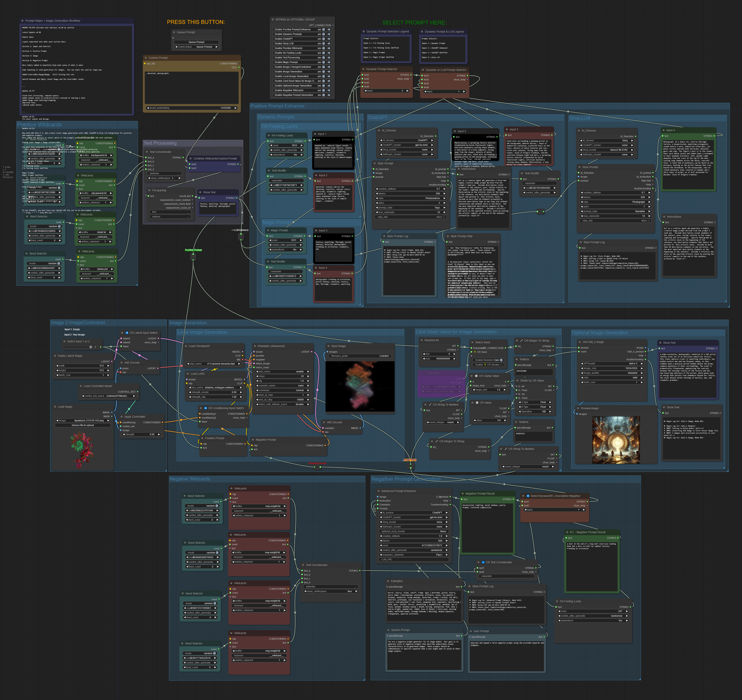Click the Negative Wildcards group title
This screenshot has width=742, height=700.
[190, 479]
